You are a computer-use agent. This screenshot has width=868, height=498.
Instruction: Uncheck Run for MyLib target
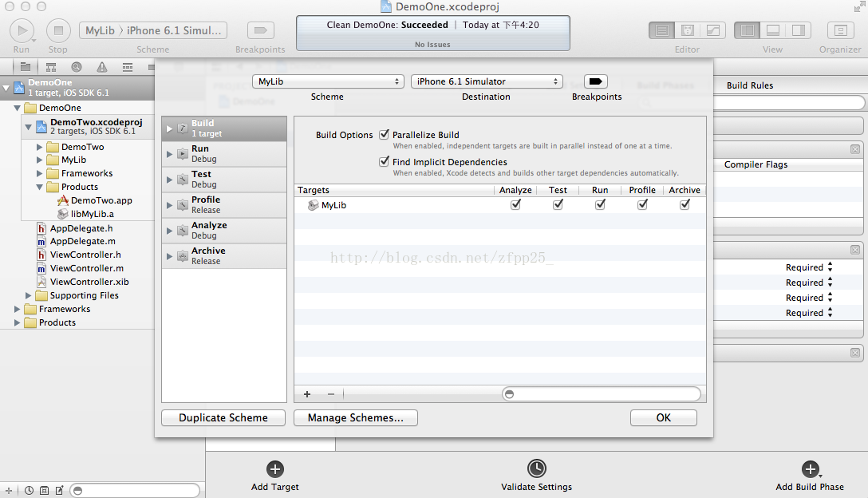600,204
